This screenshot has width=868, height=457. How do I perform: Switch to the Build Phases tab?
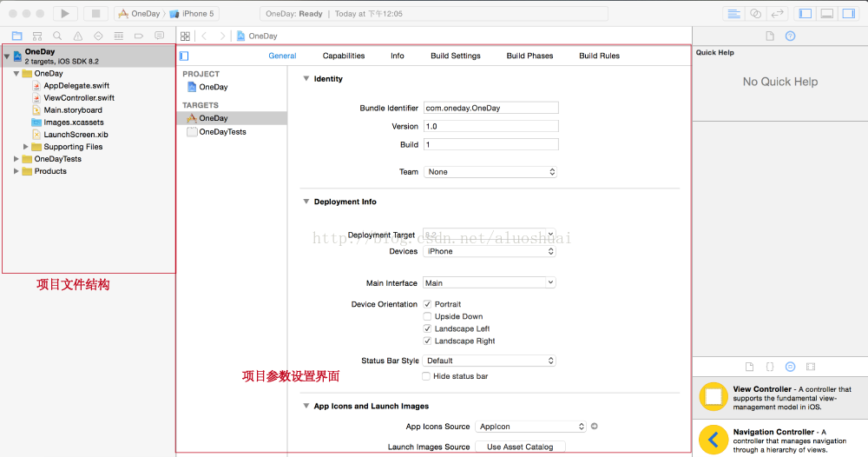[529, 56]
